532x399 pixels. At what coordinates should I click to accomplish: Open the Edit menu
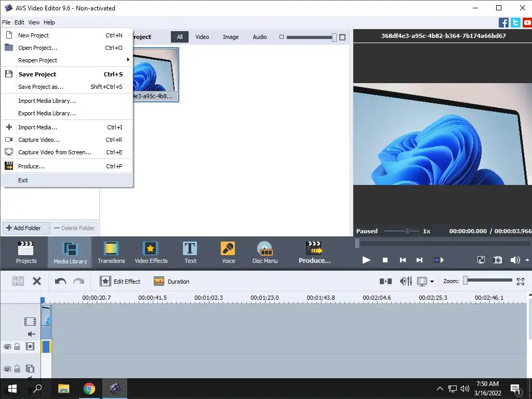(x=19, y=22)
